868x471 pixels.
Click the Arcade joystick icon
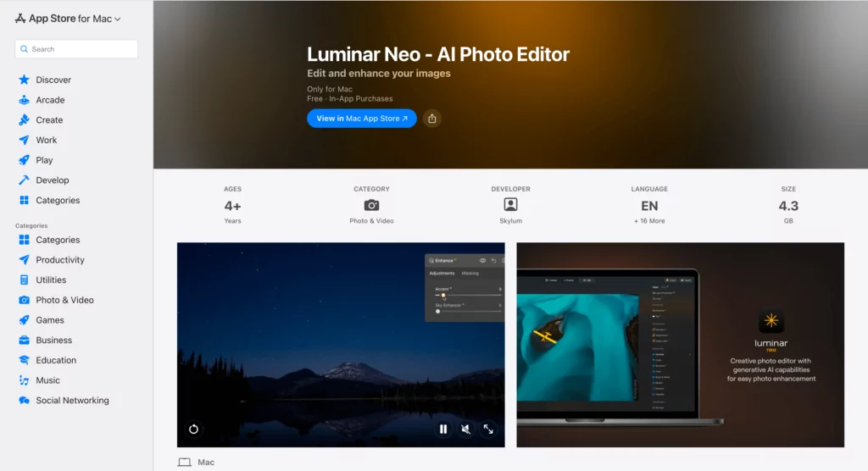pyautogui.click(x=24, y=100)
